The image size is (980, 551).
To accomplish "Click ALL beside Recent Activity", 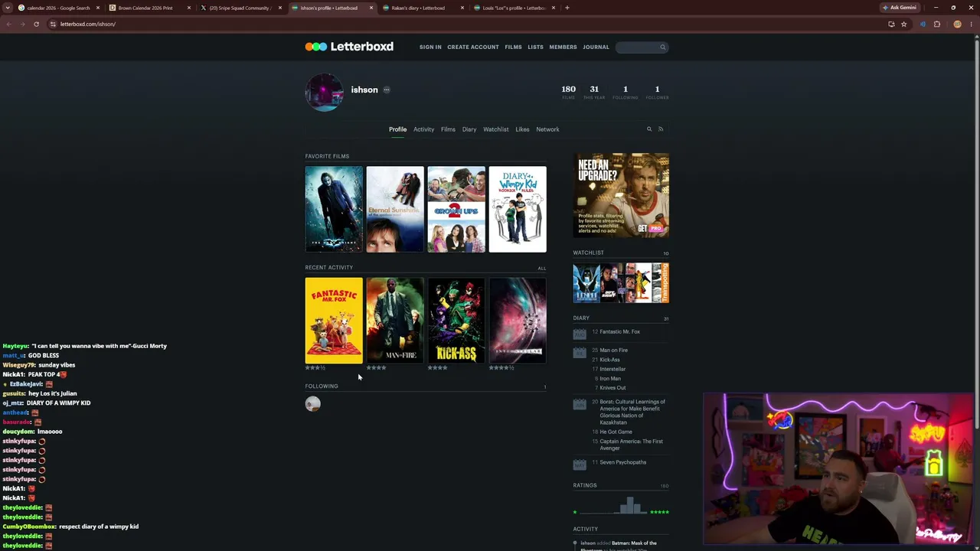I will click(x=542, y=269).
